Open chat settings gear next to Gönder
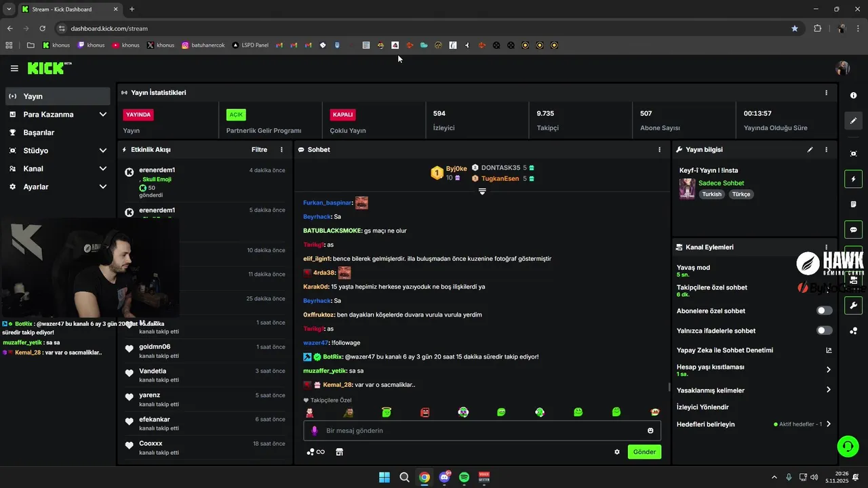 pyautogui.click(x=617, y=451)
